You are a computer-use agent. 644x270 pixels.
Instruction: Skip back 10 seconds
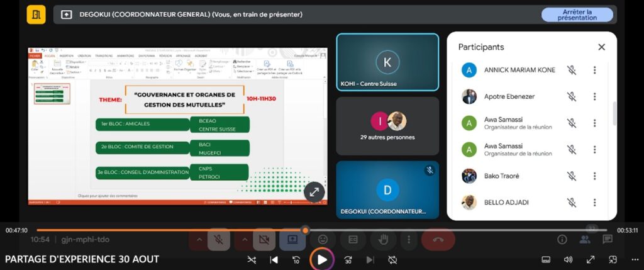296,260
